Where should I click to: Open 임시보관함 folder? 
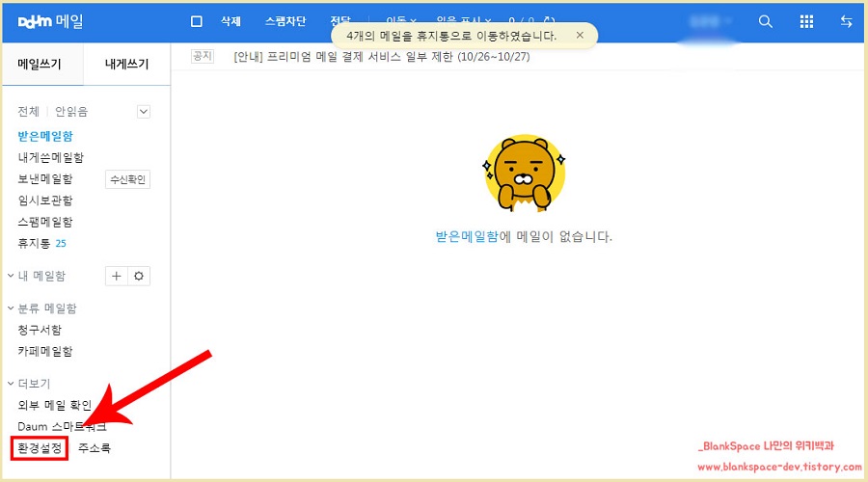pyautogui.click(x=45, y=201)
